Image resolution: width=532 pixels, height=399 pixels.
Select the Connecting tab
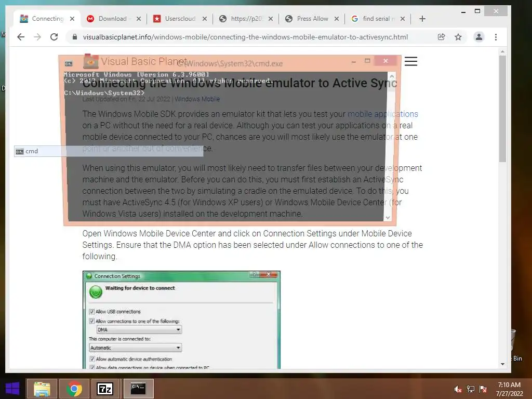pos(46,19)
